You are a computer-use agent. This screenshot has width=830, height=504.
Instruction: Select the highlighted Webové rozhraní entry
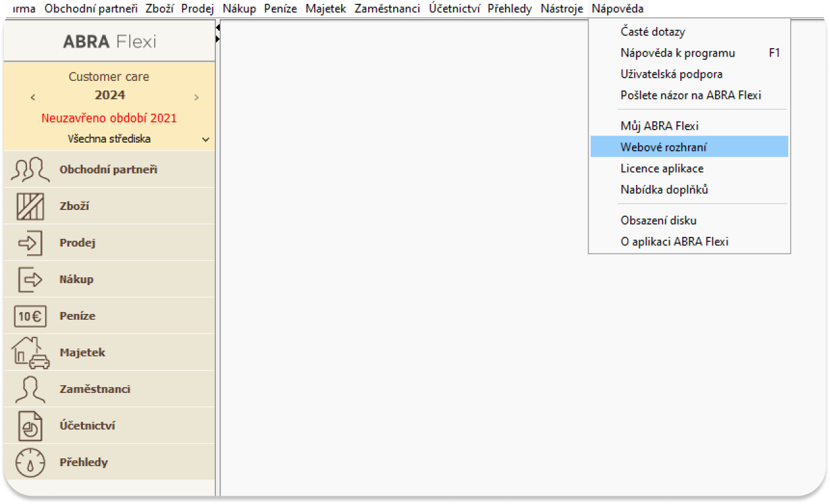[x=689, y=147]
